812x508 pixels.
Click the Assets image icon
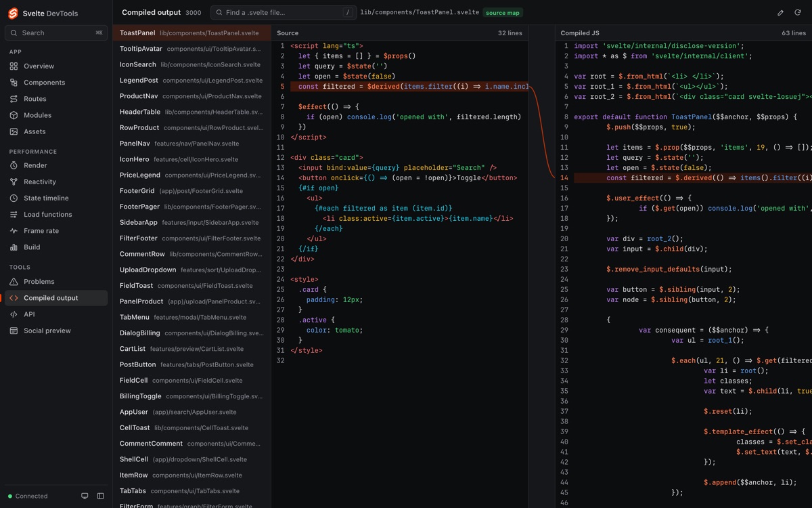pos(14,131)
